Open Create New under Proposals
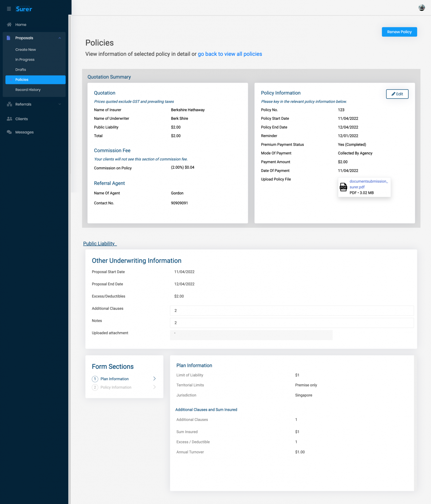Screen dimensions: 431x504 click(26, 50)
